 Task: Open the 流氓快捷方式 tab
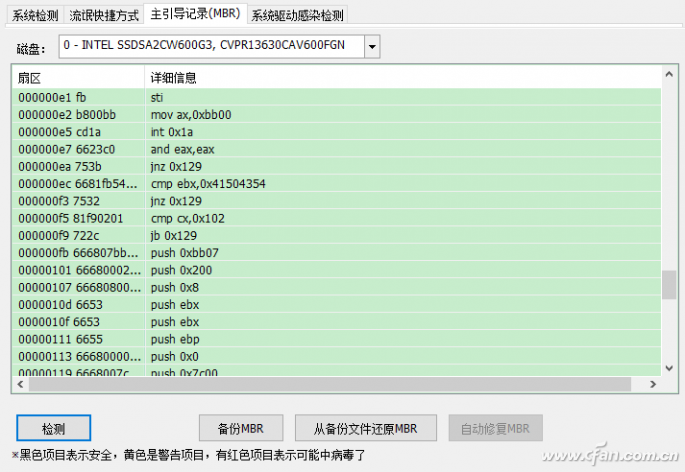[106, 16]
